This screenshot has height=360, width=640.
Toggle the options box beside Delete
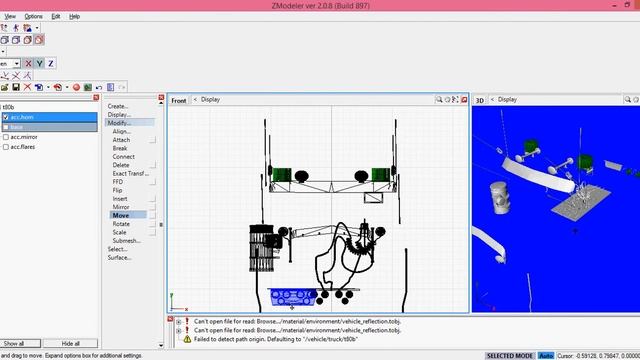152,165
